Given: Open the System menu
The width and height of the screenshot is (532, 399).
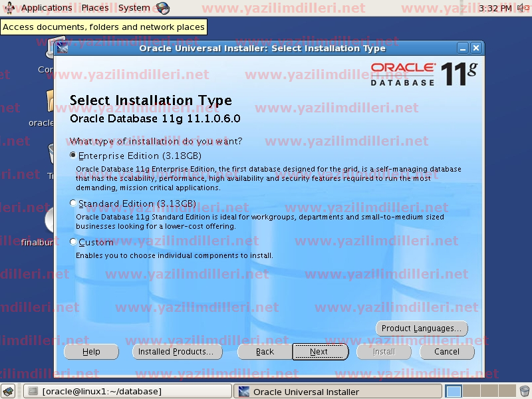Looking at the screenshot, I should (134, 8).
